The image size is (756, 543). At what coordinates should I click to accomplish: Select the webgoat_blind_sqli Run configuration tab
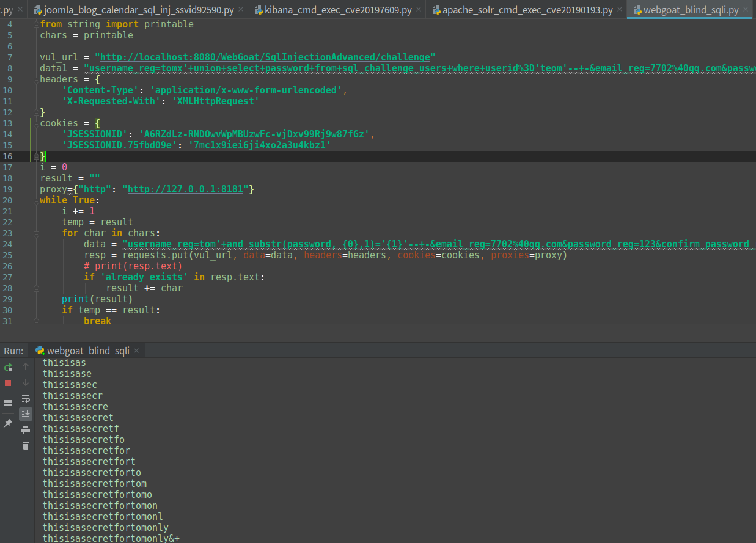[88, 351]
